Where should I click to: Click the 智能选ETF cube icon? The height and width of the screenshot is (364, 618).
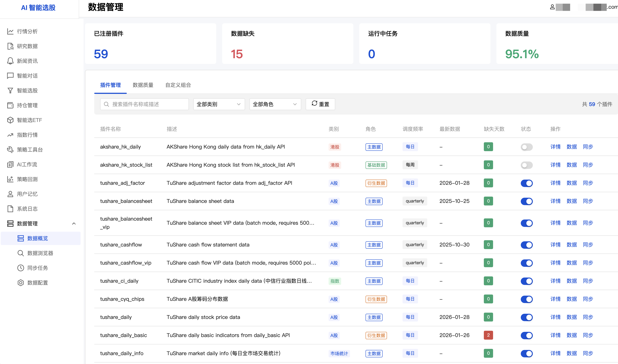tap(10, 120)
